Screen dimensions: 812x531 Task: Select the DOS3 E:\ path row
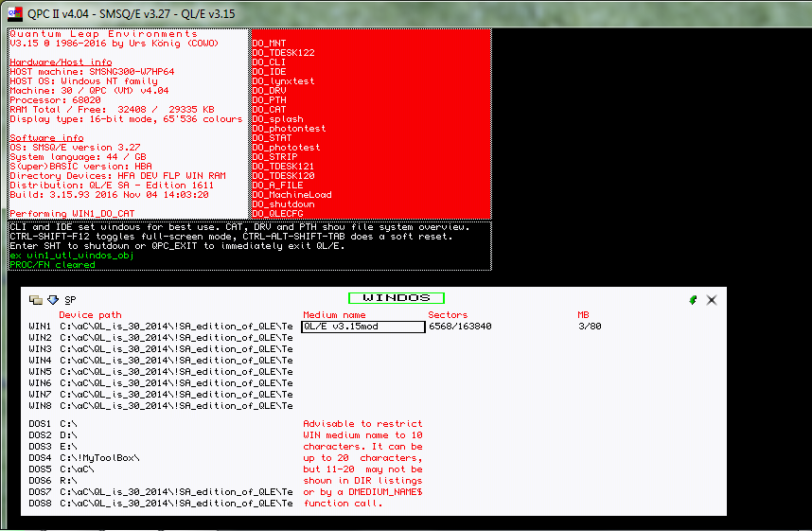coord(53,447)
